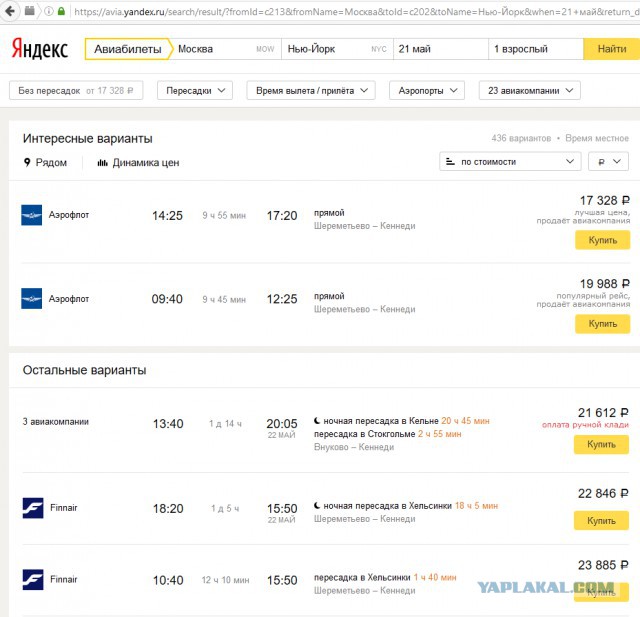The height and width of the screenshot is (617, 640).
Task: Click the 436 вариантов count
Action: (521, 138)
